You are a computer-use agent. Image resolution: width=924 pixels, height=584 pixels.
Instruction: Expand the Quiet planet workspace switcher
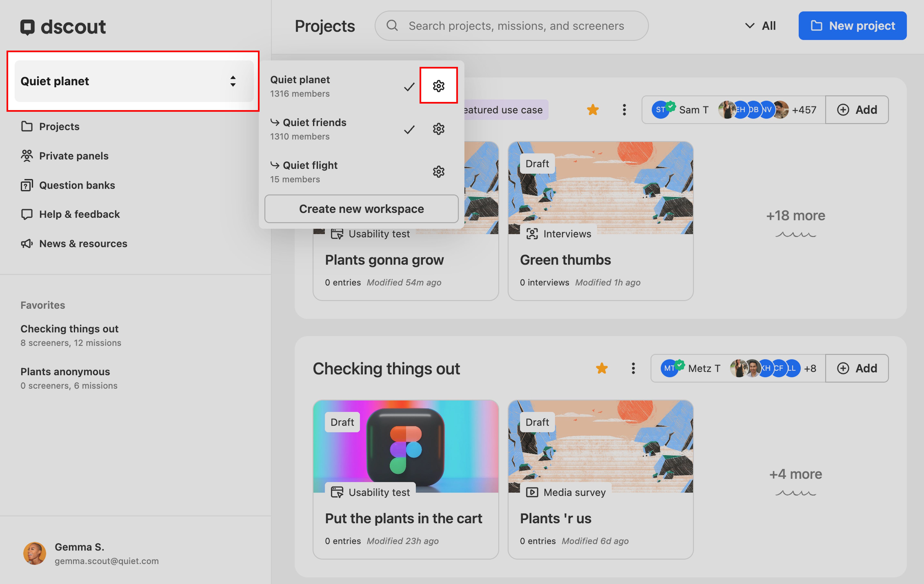pos(133,81)
